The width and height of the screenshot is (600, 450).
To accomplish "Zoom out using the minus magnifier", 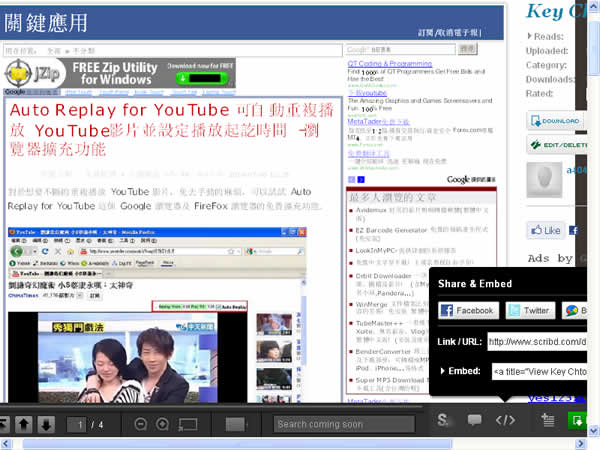I will [141, 424].
